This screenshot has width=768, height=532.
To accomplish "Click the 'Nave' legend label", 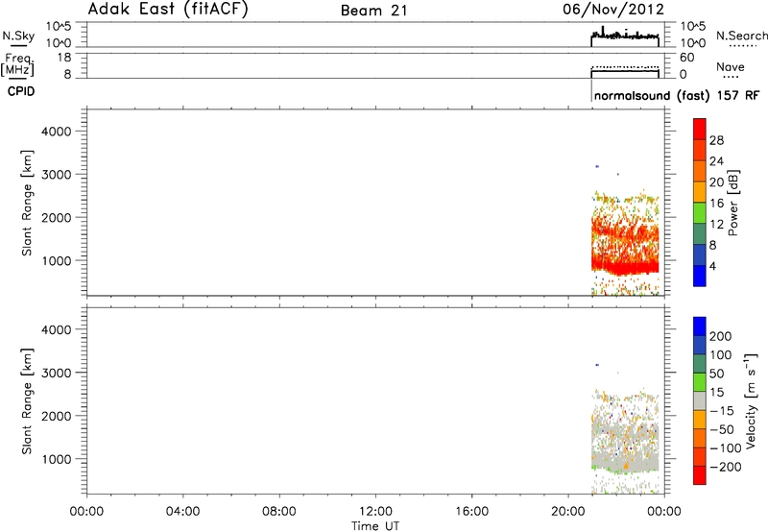I will point(731,67).
